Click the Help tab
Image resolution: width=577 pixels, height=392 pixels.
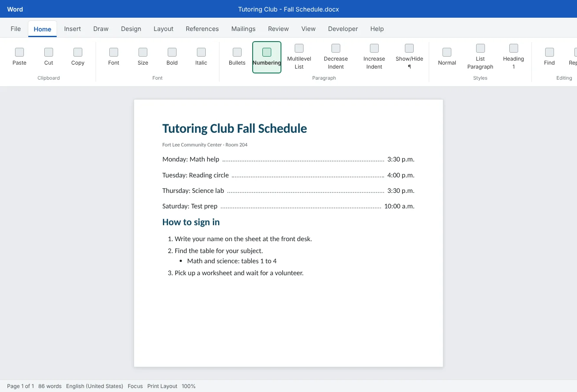(377, 29)
